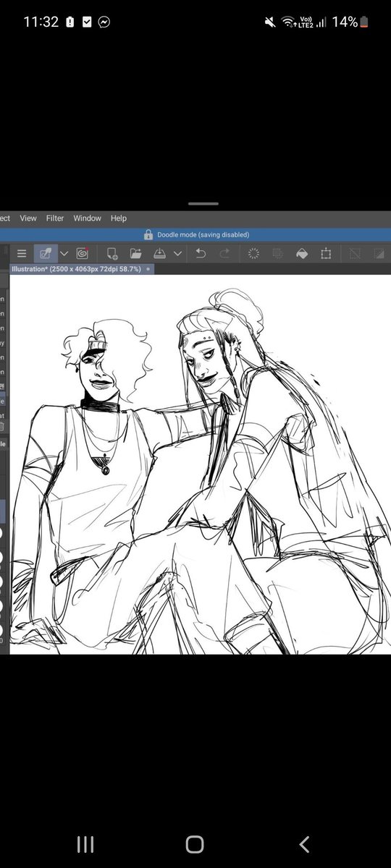Create a new canvas with New icon
The width and height of the screenshot is (391, 868).
tap(112, 253)
